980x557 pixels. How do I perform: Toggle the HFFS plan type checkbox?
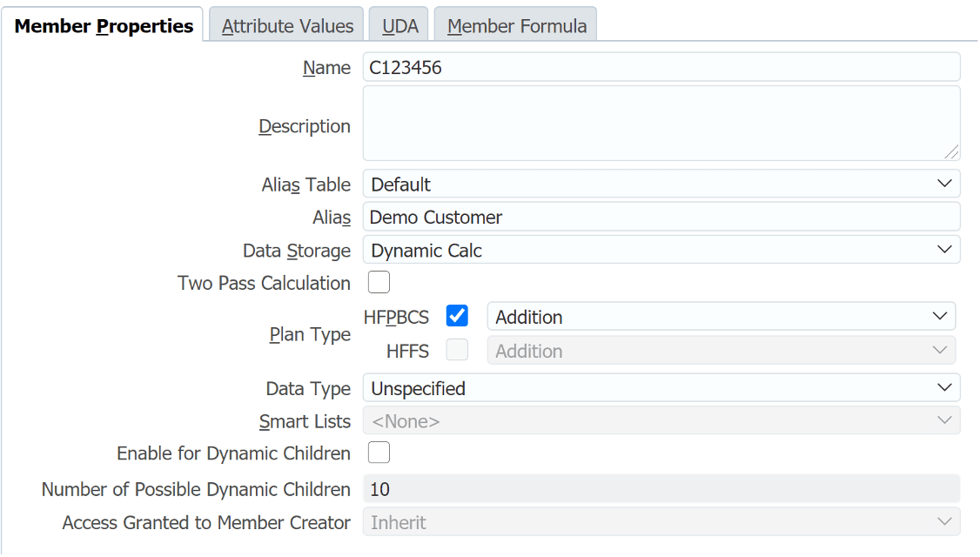[457, 350]
